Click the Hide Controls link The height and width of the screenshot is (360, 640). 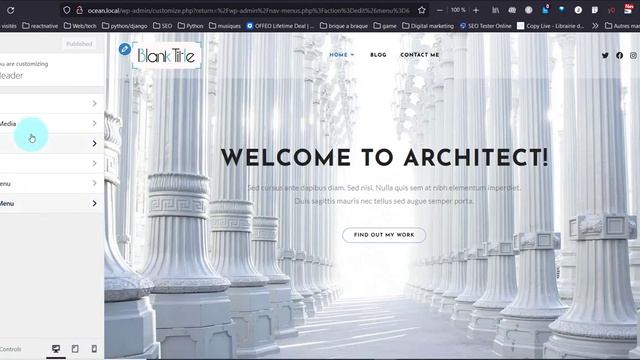click(x=11, y=349)
